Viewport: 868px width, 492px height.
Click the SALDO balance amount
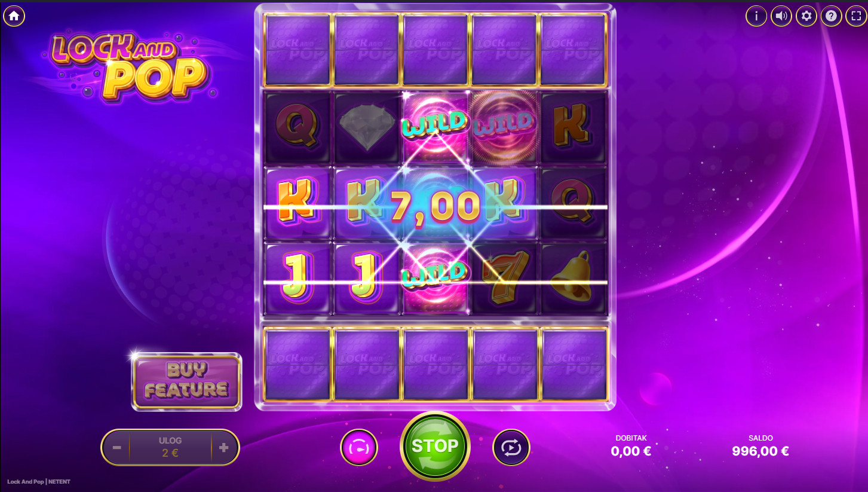tap(760, 451)
